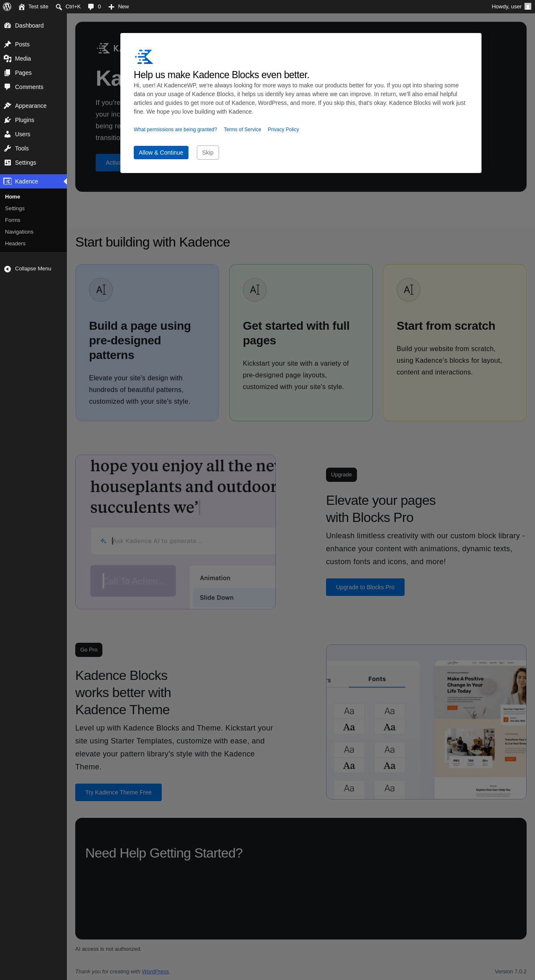
Task: Click the Appearance paintbrush icon
Action: (x=8, y=106)
